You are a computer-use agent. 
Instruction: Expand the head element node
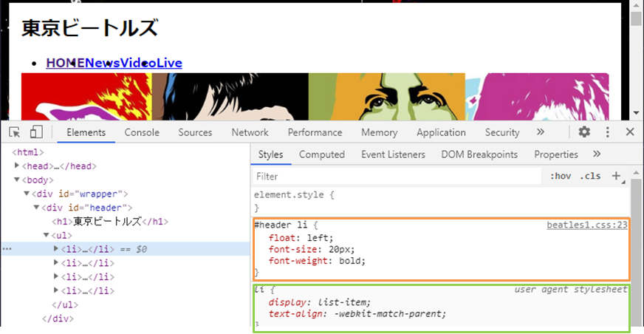pyautogui.click(x=16, y=166)
